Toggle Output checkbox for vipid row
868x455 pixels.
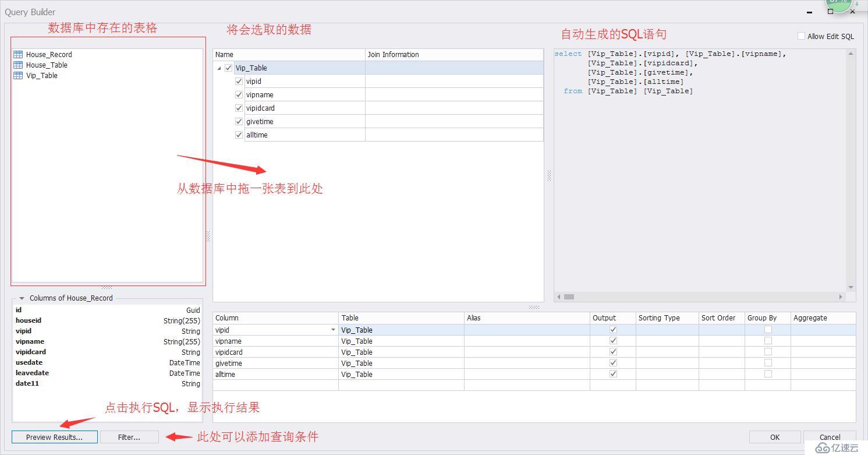tap(613, 330)
